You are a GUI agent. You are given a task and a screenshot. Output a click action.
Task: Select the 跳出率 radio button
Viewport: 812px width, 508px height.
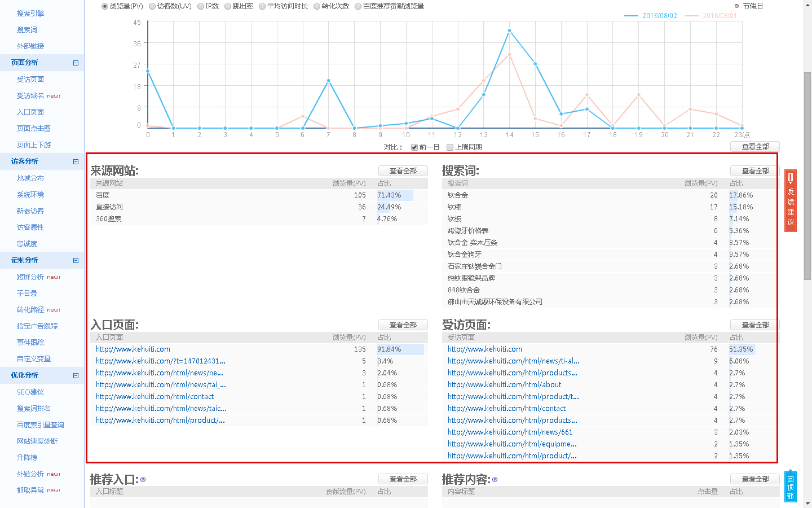[228, 6]
